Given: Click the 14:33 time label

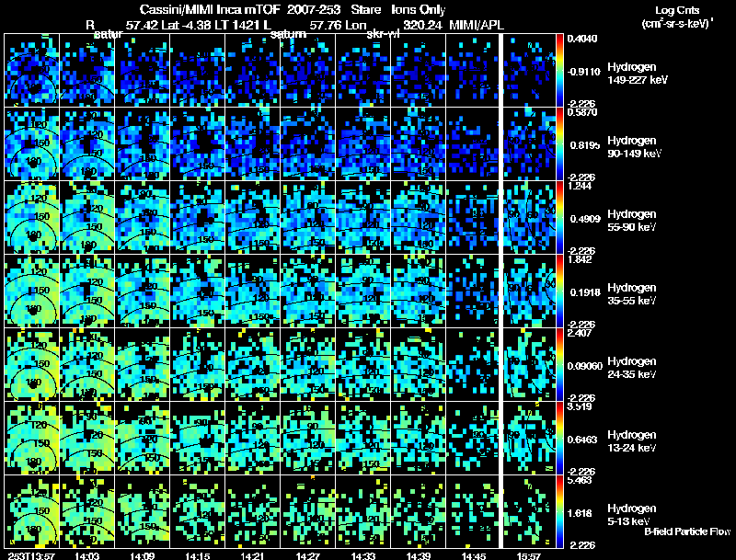Looking at the screenshot, I should pos(362,555).
